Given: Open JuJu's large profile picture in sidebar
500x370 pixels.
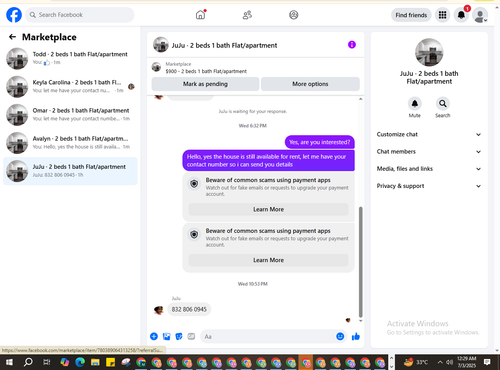Looking at the screenshot, I should point(429,52).
